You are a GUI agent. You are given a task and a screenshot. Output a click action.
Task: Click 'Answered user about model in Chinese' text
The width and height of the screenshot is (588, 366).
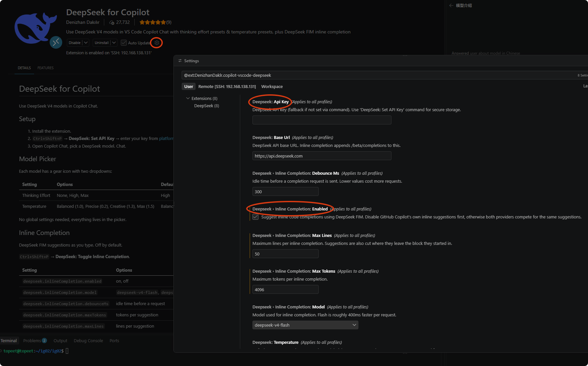click(486, 53)
